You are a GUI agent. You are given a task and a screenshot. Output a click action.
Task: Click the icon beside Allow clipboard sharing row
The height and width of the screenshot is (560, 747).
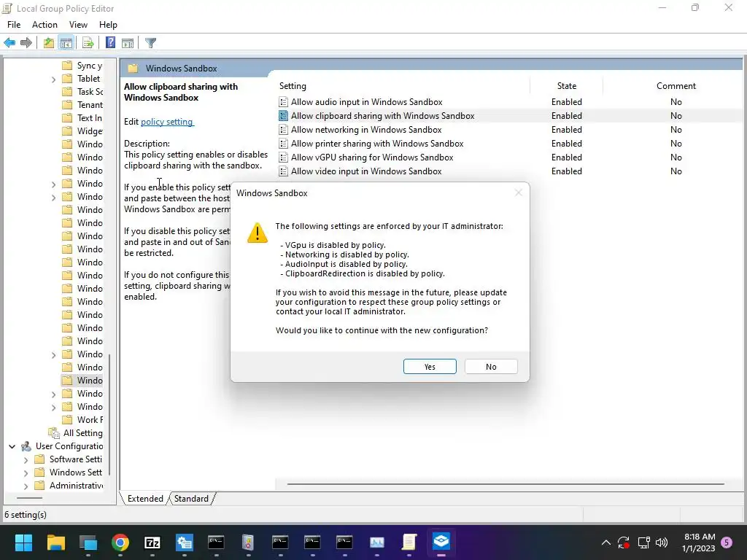(x=284, y=116)
